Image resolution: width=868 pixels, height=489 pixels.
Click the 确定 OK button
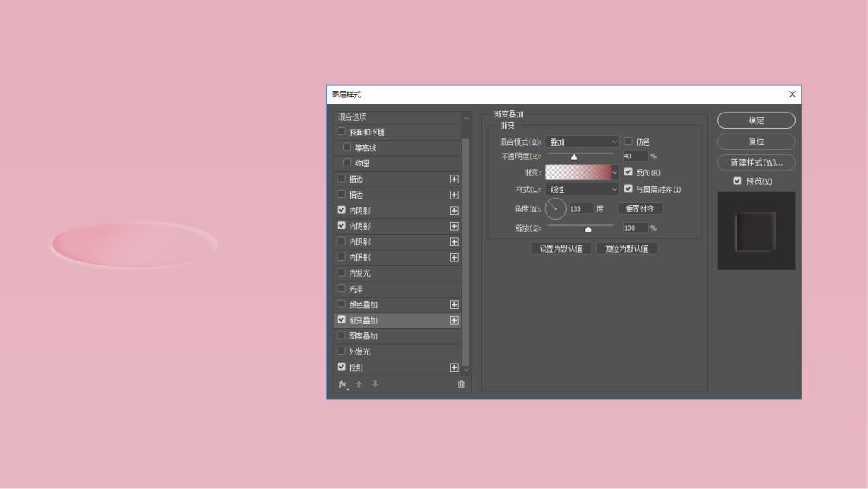click(x=756, y=120)
